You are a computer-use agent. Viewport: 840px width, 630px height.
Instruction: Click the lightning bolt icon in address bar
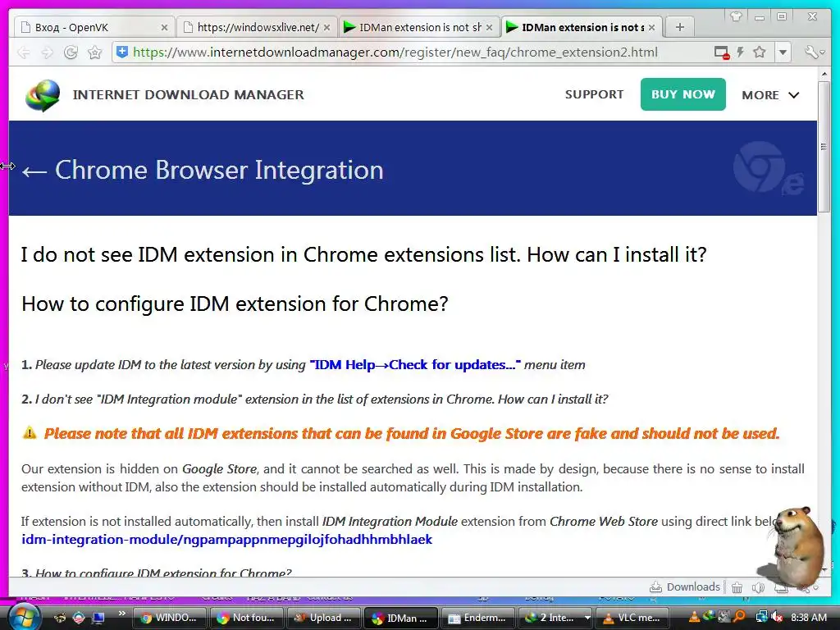pos(741,52)
